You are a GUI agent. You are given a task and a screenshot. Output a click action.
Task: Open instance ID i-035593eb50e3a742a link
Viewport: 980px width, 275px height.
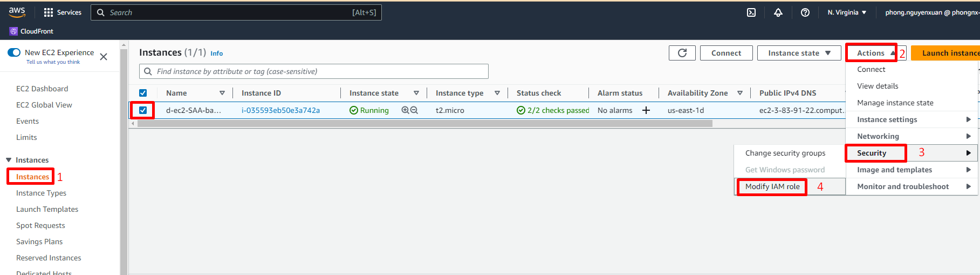pyautogui.click(x=280, y=110)
